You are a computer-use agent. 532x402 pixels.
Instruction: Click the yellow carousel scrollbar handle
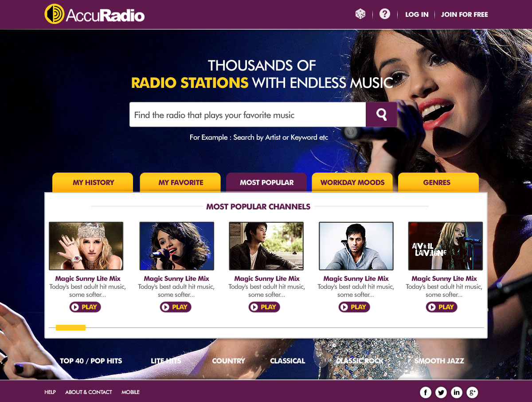click(x=70, y=328)
